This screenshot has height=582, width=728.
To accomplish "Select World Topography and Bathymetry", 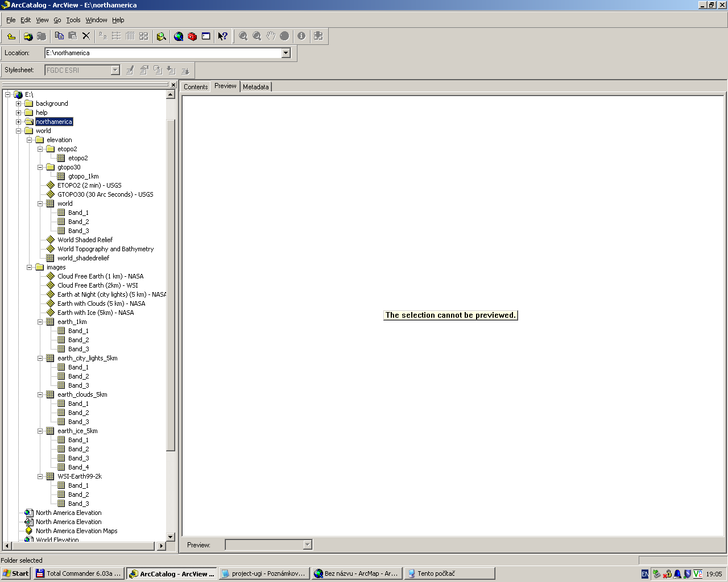I will [105, 249].
